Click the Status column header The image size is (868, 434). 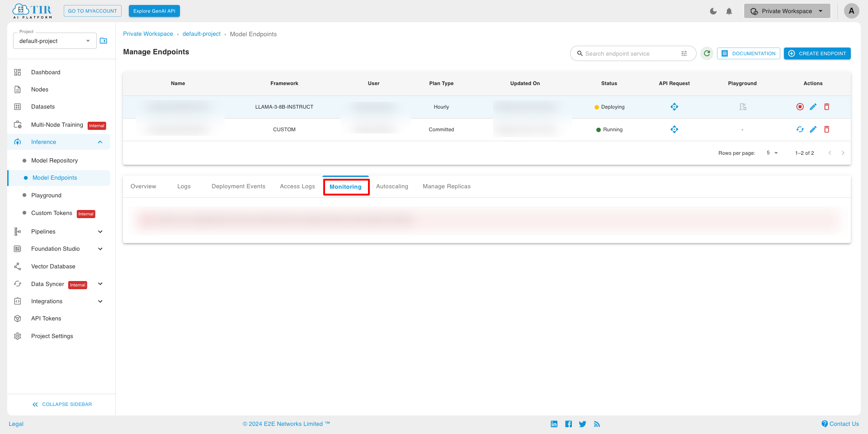(609, 83)
